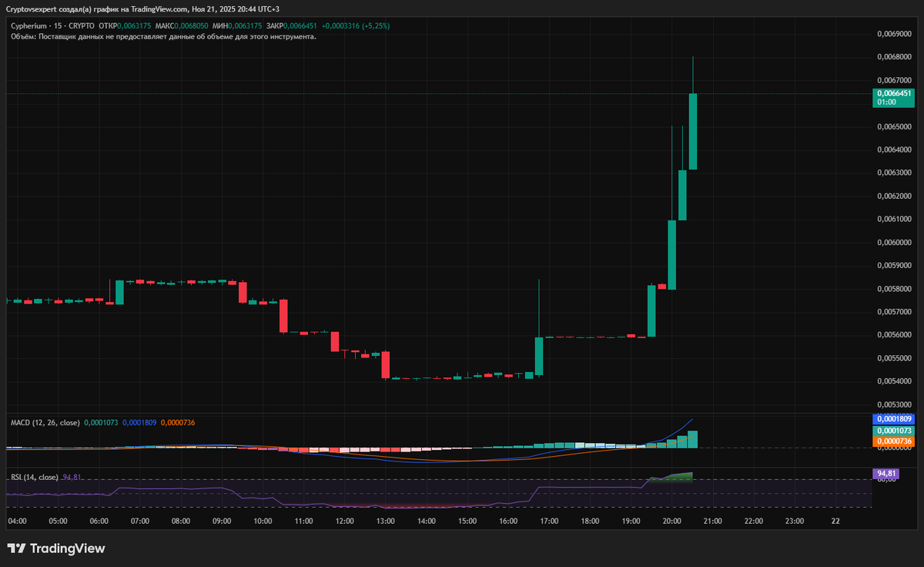Click the 21:00 time axis label
Image resolution: width=924 pixels, height=567 pixels.
[712, 521]
